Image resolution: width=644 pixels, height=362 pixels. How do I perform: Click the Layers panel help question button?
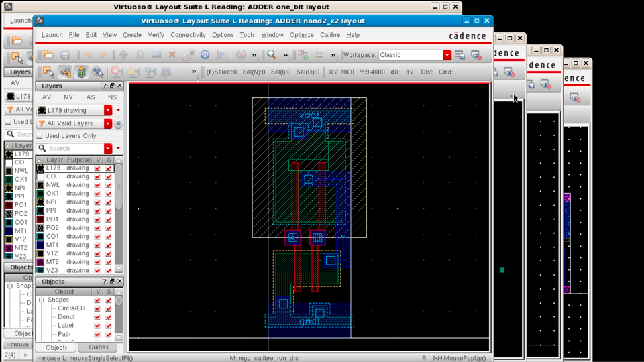(105, 86)
